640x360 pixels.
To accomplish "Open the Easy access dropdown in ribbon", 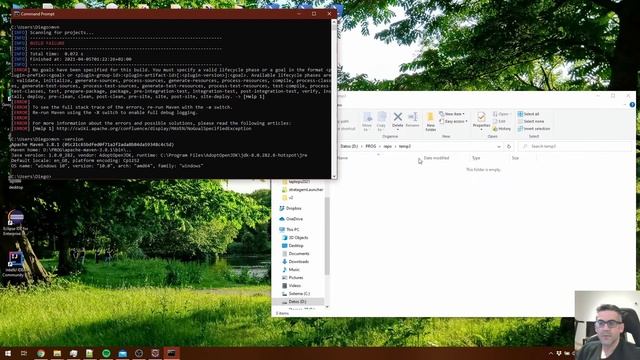I will pyautogui.click(x=453, y=121).
